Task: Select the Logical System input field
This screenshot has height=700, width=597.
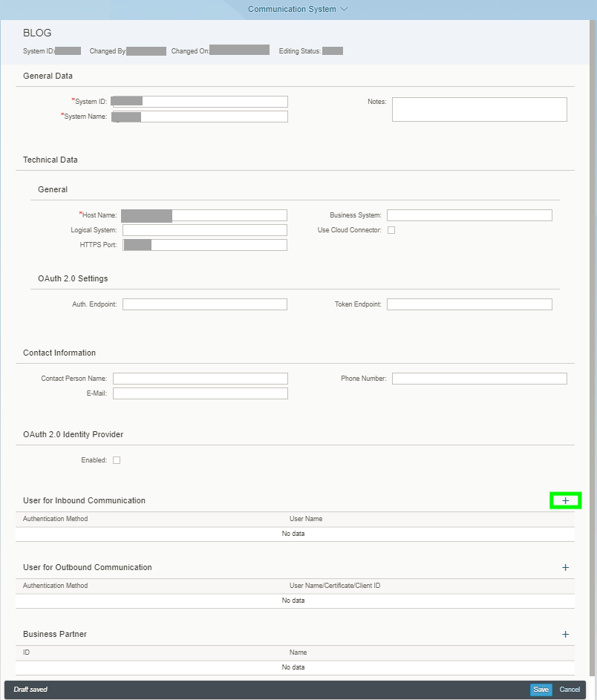Action: [205, 230]
